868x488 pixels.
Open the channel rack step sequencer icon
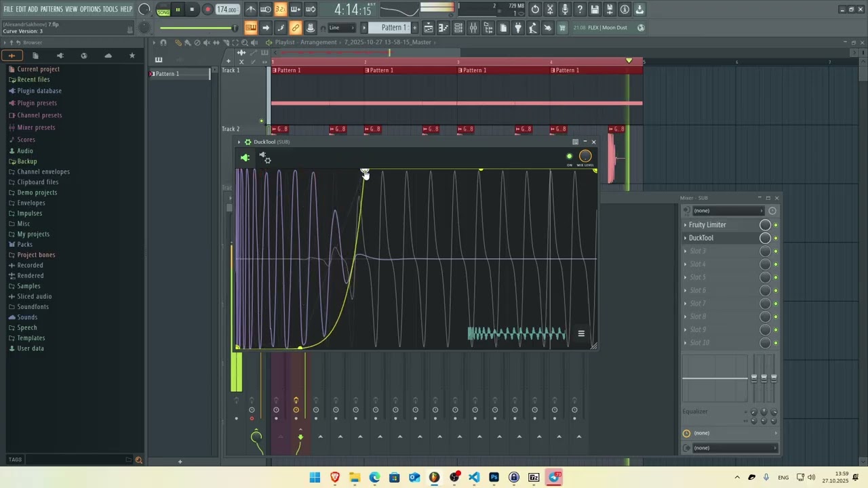point(458,28)
